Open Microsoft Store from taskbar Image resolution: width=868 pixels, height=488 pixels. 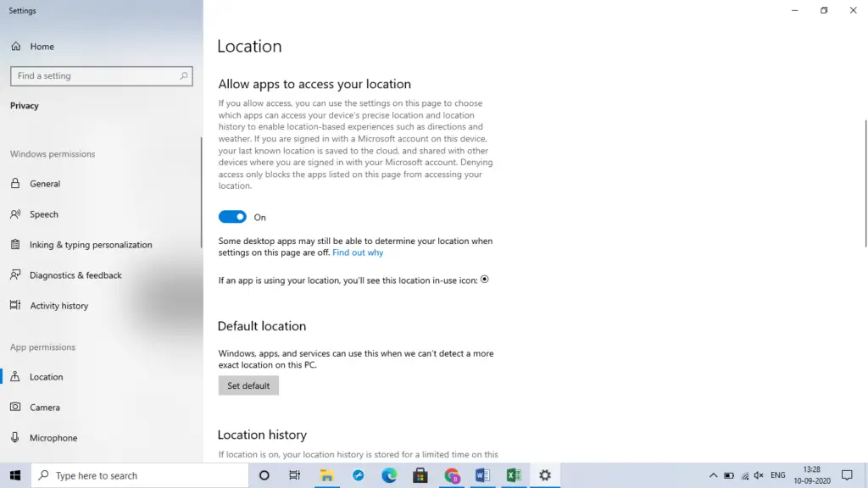(420, 475)
